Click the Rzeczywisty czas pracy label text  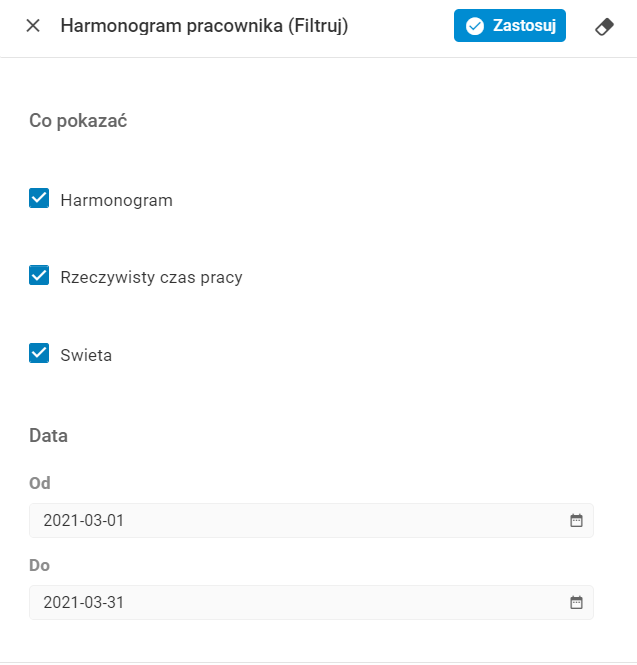[151, 277]
